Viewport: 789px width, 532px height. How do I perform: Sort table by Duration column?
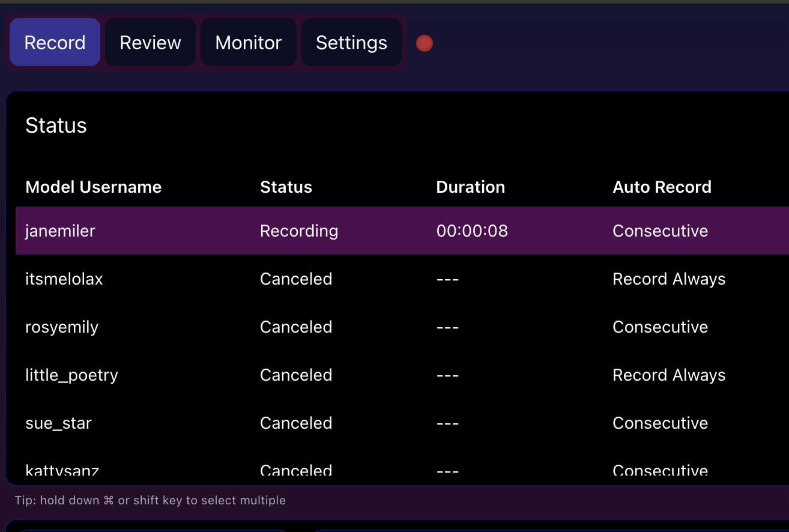471,187
